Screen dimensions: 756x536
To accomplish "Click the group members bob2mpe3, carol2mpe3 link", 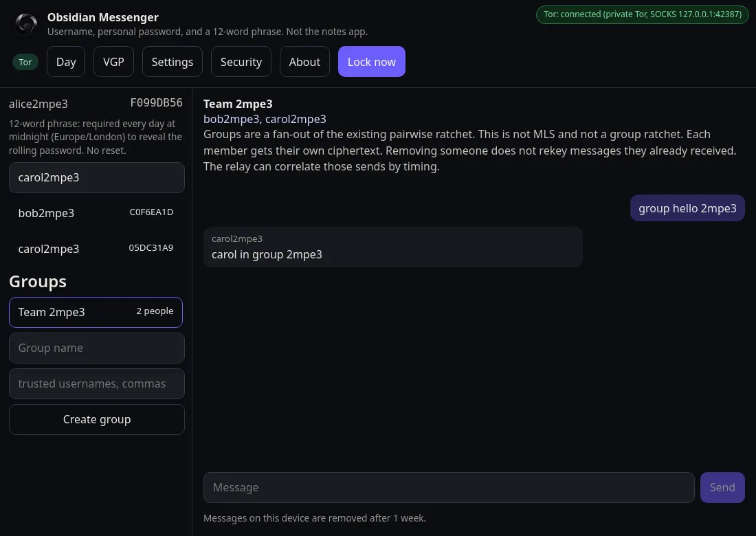I will point(265,119).
